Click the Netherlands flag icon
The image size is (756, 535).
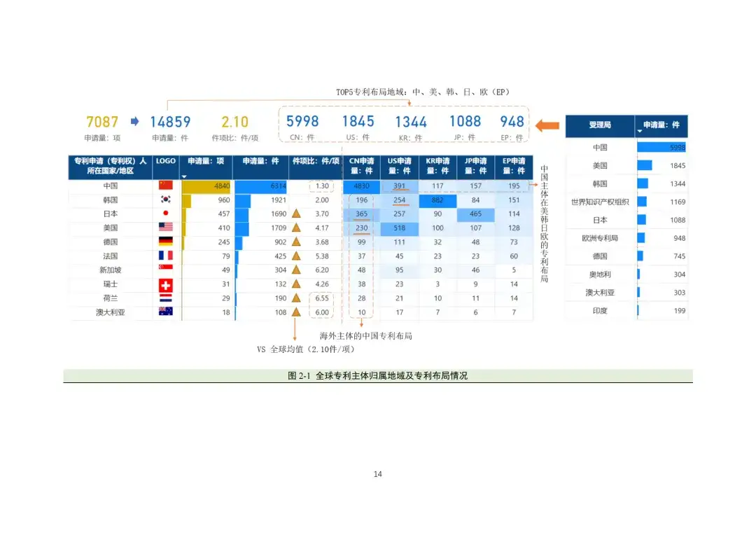pos(165,298)
